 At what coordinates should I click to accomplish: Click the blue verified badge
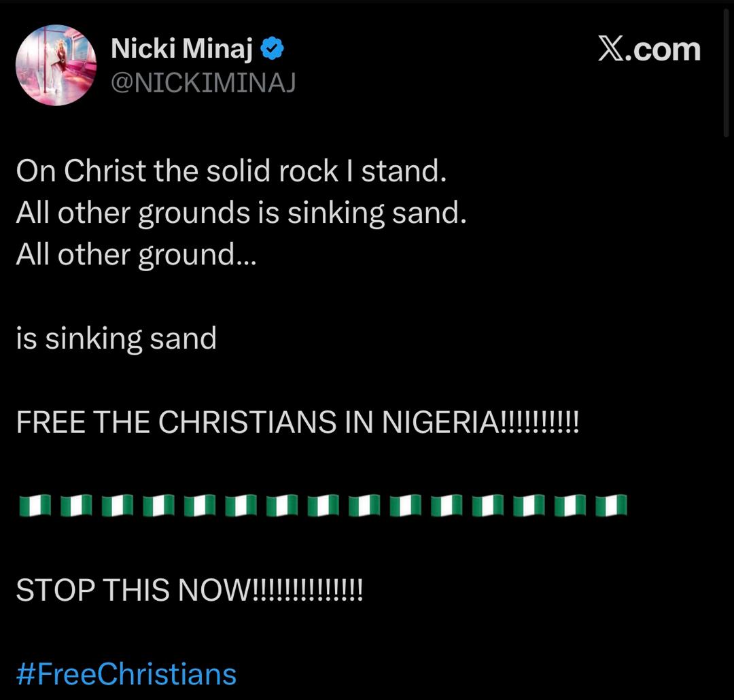point(273,48)
